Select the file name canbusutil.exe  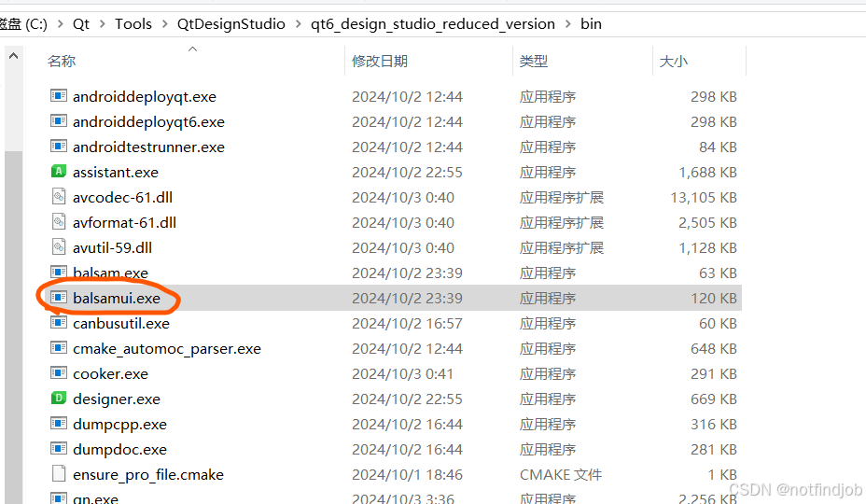coord(121,323)
